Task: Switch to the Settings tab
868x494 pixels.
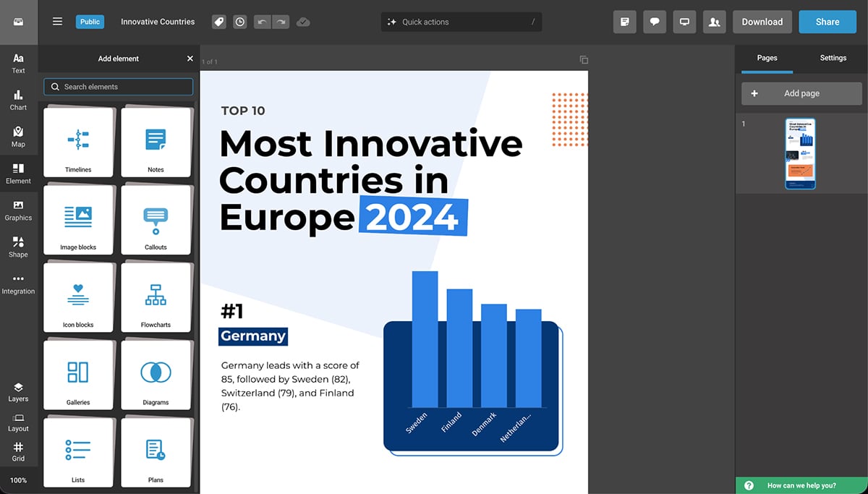Action: coord(833,58)
